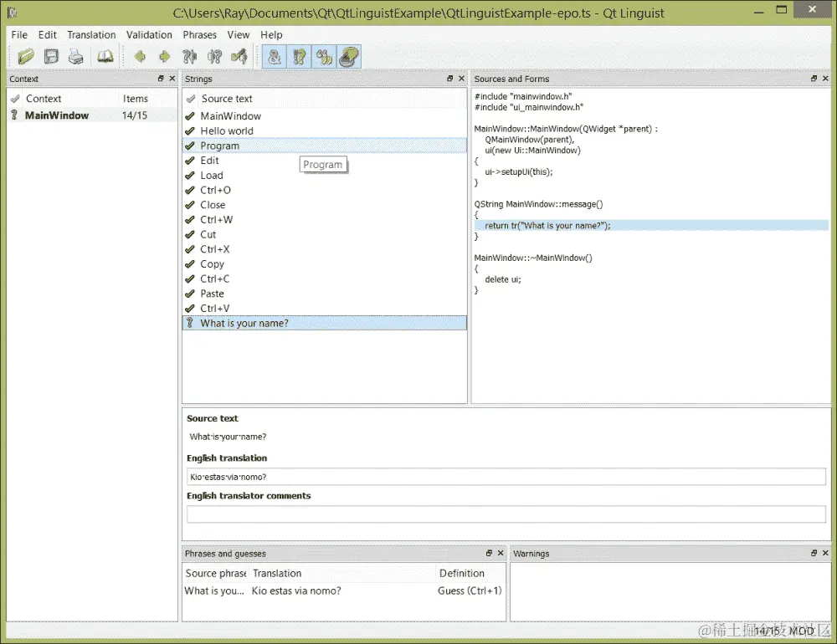837x644 pixels.
Task: Click the Items column header
Action: (136, 99)
